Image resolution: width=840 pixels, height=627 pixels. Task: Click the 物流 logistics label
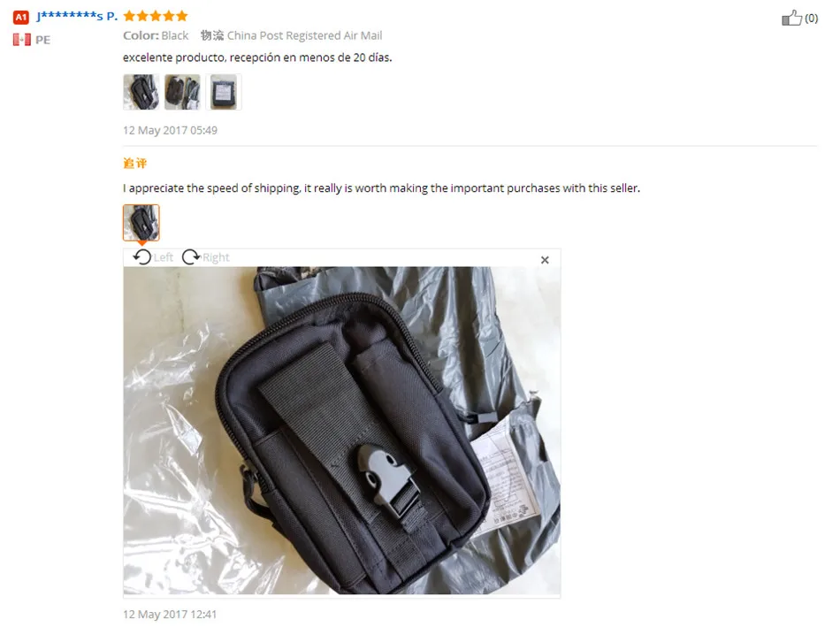click(x=212, y=35)
